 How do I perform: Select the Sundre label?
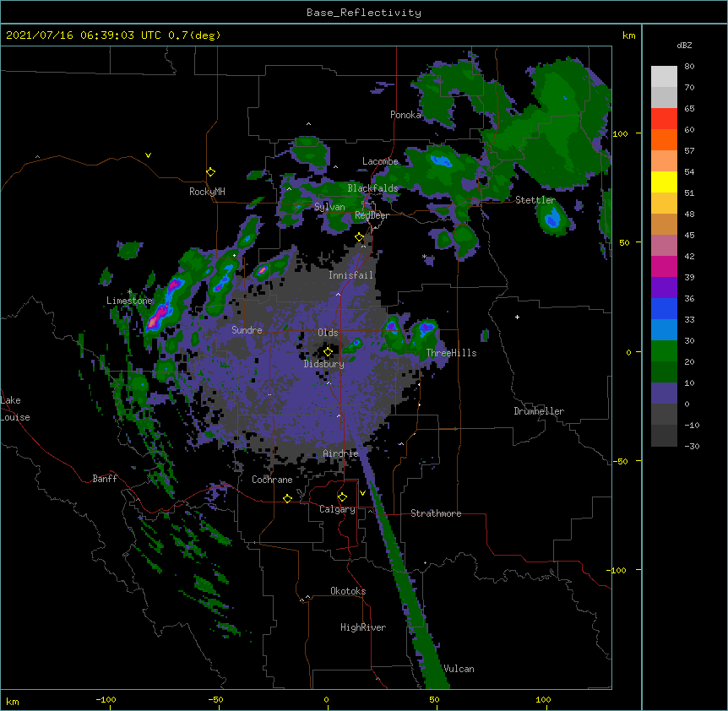[x=247, y=330]
